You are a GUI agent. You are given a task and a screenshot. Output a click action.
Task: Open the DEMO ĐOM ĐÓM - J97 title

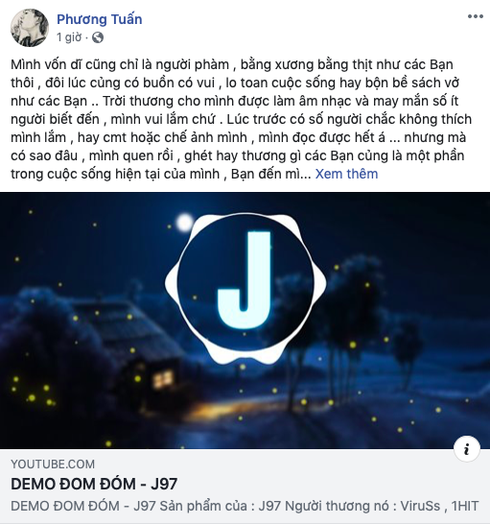coord(94,484)
